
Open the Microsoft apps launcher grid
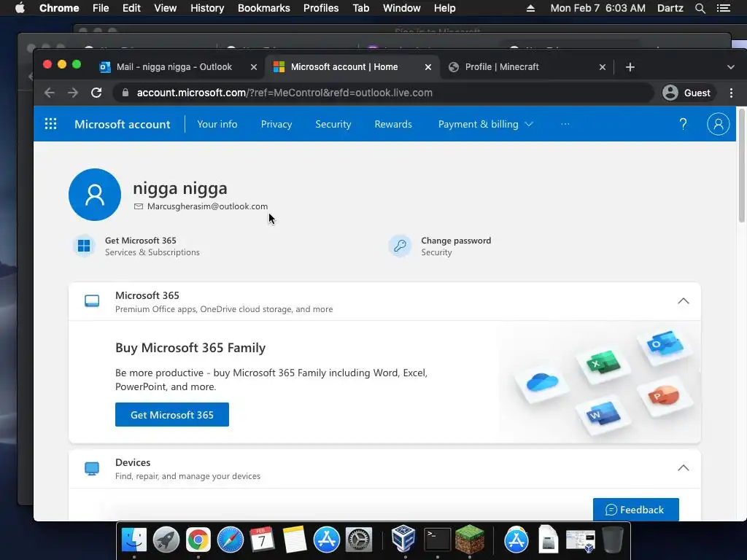coord(50,124)
